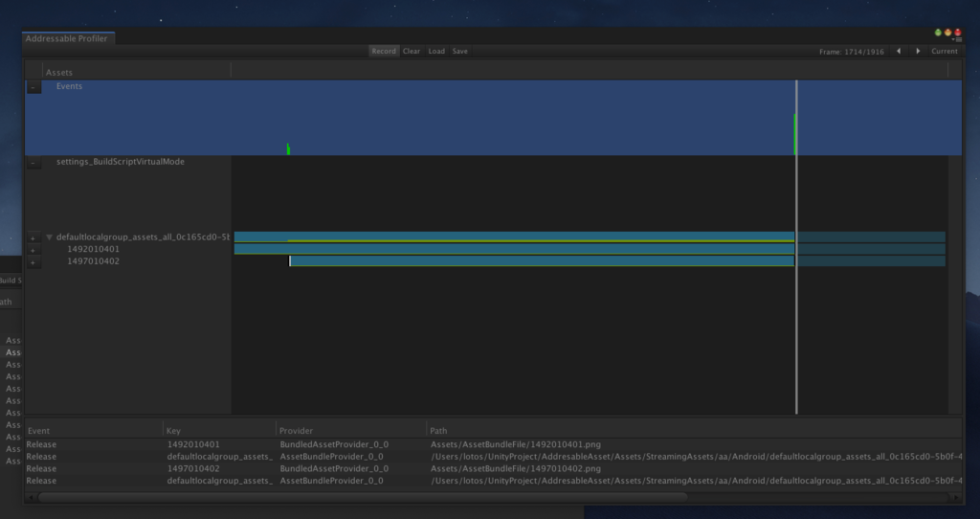Image resolution: width=980 pixels, height=519 pixels.
Task: Click path Assets/AssetBundleFile/1497010402.png
Action: tap(516, 468)
